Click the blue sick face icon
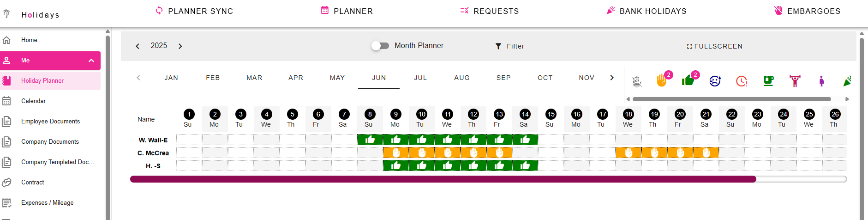 (x=715, y=81)
